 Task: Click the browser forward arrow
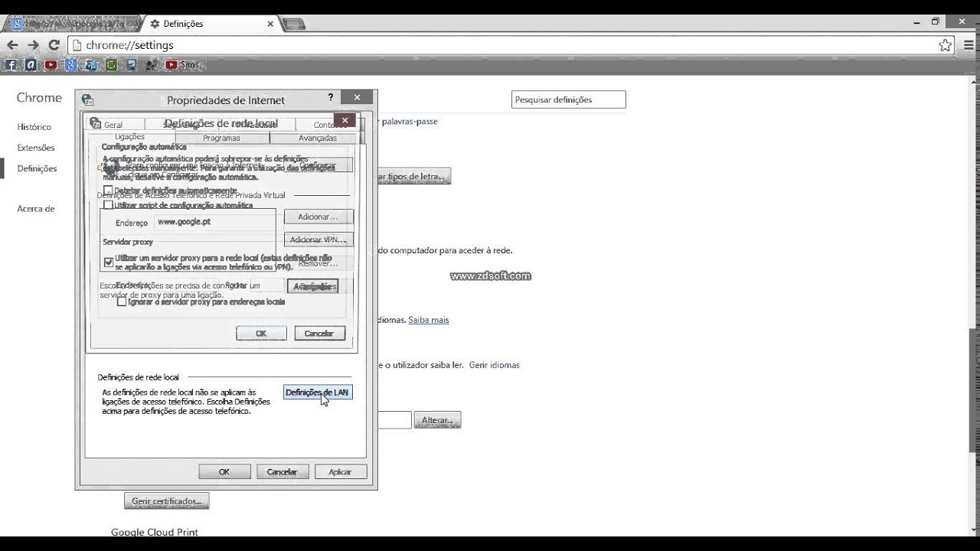[33, 45]
